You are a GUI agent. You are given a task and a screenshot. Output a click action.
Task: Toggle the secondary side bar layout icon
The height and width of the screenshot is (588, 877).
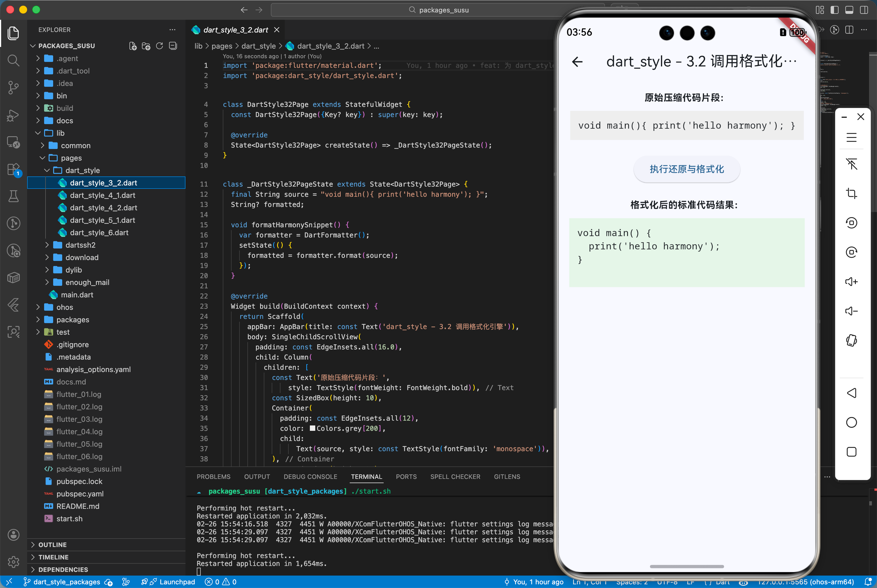pyautogui.click(x=864, y=10)
